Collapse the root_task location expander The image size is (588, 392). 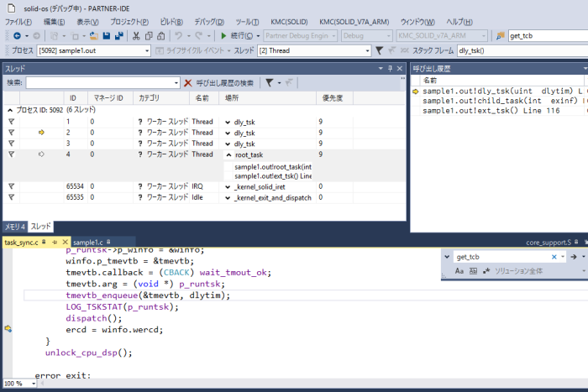click(x=228, y=154)
